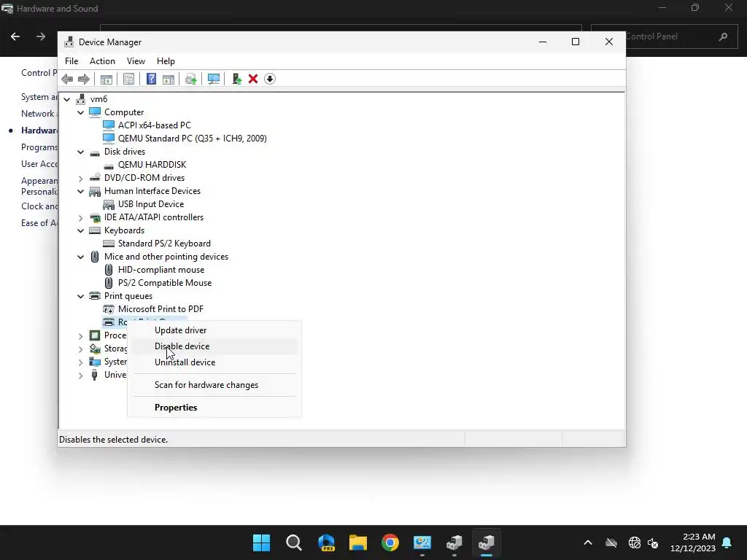The height and width of the screenshot is (560, 747).
Task: Click the red X Uninstall device icon
Action: (x=253, y=79)
